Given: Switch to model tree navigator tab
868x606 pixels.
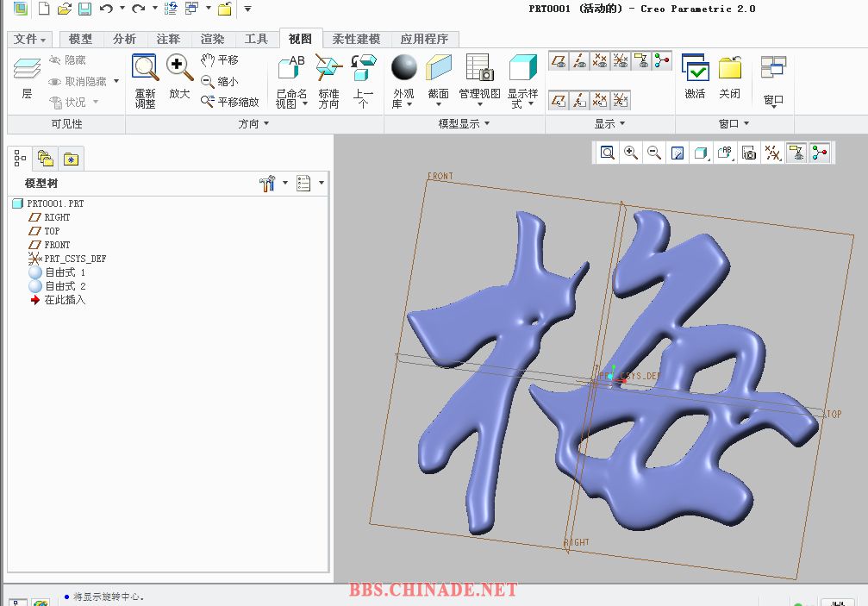Looking at the screenshot, I should coord(20,159).
